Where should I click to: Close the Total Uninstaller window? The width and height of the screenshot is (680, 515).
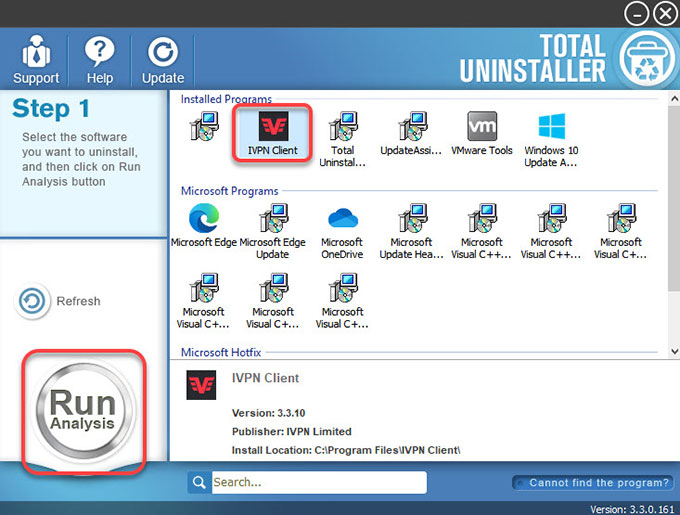pyautogui.click(x=665, y=14)
